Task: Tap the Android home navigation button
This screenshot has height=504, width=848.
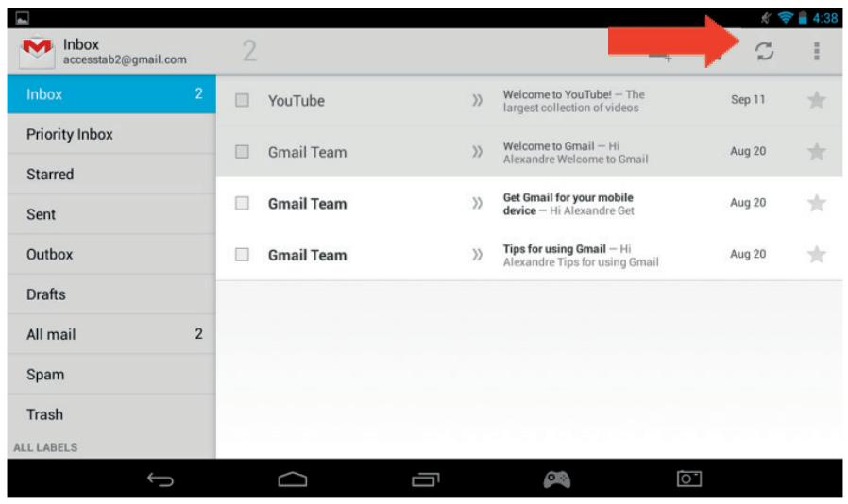Action: [x=293, y=479]
